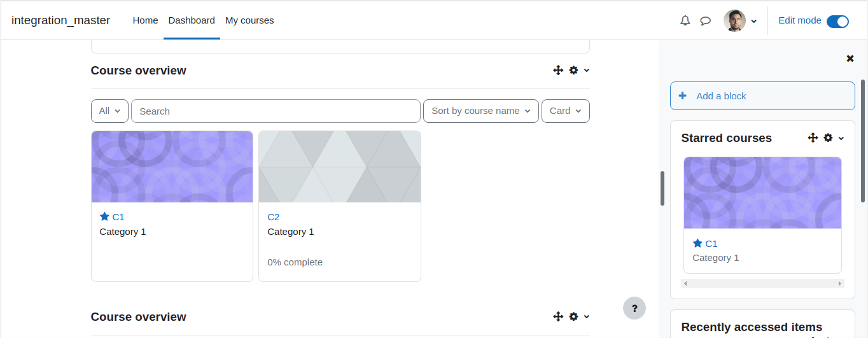Click the Add a block button
The image size is (868, 338).
click(762, 95)
